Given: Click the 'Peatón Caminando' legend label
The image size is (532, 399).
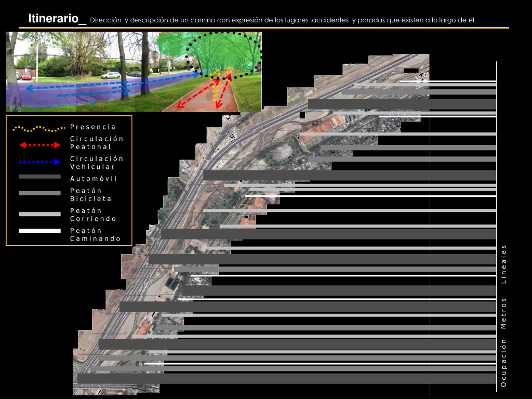Looking at the screenshot, I should [x=96, y=234].
